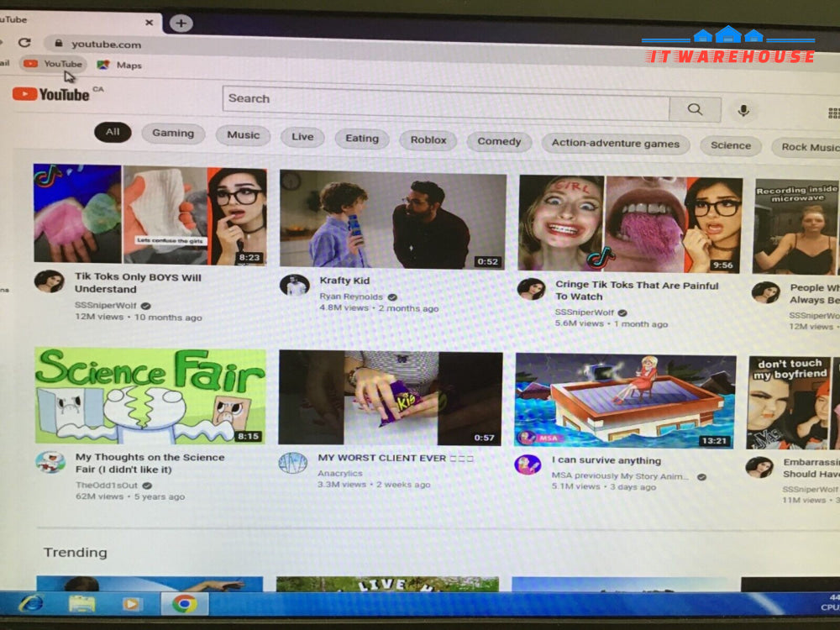This screenshot has height=630, width=840.
Task: Click the Chrome taskbar icon
Action: (184, 604)
